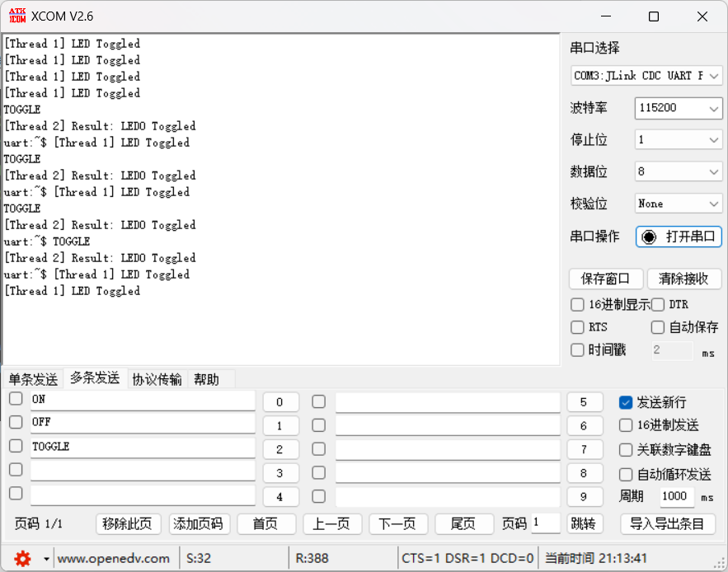The width and height of the screenshot is (728, 572).
Task: Click the CTS=1 DSR=1 DCD=0 status
Action: (x=467, y=559)
